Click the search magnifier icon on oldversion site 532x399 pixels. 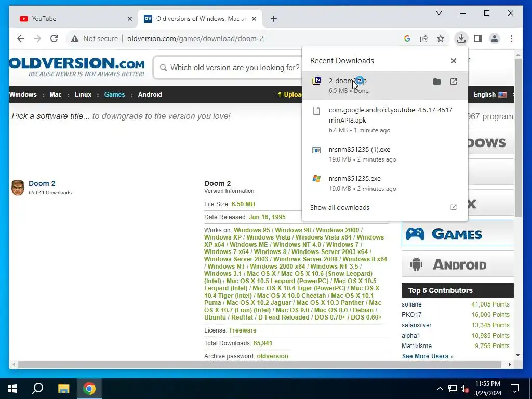[163, 68]
